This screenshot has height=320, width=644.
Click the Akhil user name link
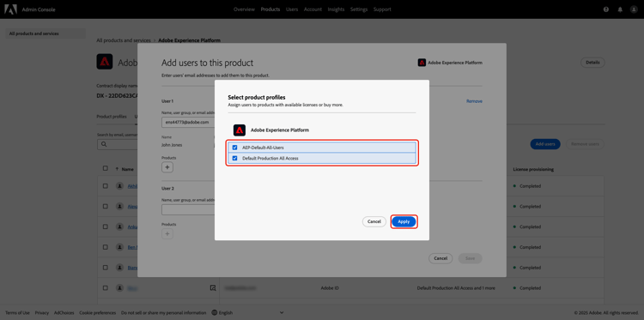(132, 186)
